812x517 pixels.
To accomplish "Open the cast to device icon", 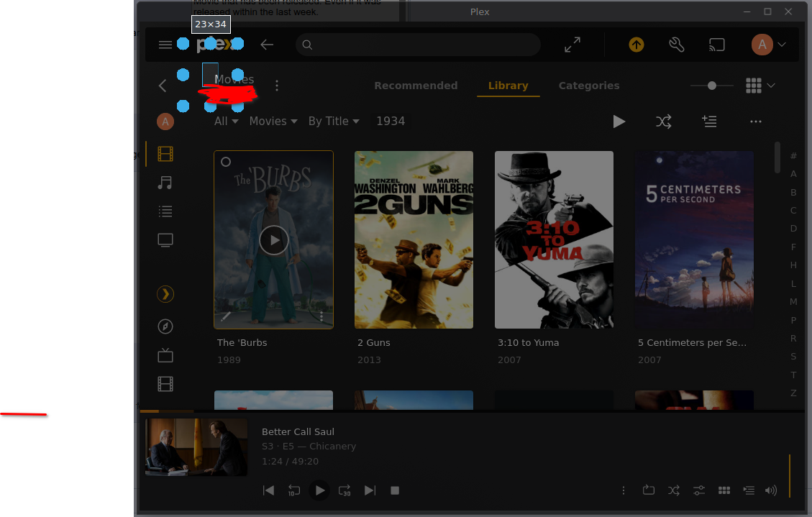I will tap(717, 45).
